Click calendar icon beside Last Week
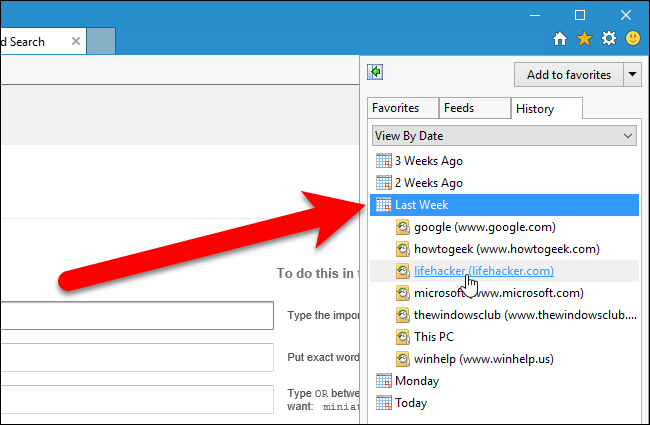 (x=383, y=204)
